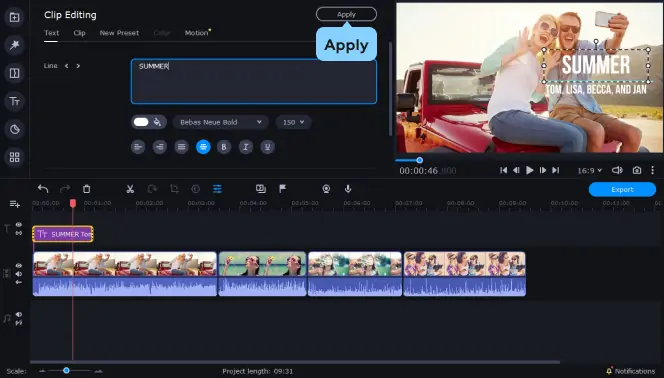Image resolution: width=664 pixels, height=378 pixels.
Task: Zoom in the timeline scale
Action: (98, 371)
